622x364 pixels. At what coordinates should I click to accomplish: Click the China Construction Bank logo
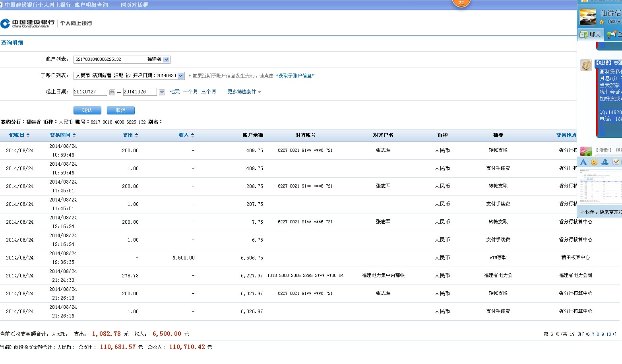pyautogui.click(x=27, y=23)
